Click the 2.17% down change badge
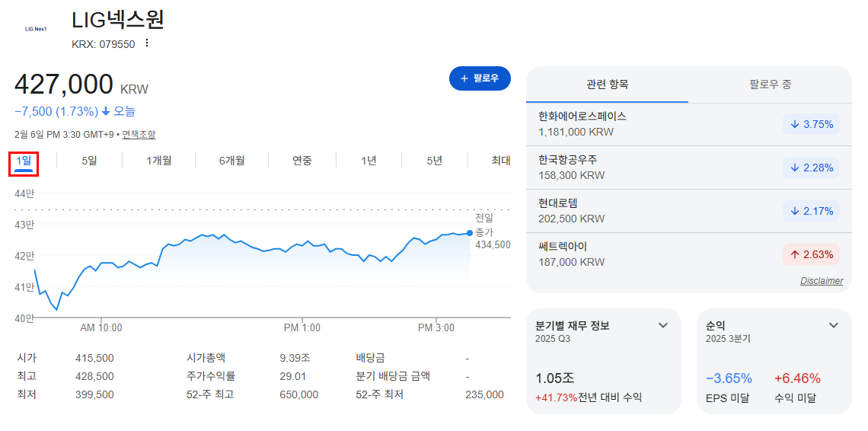 811,211
